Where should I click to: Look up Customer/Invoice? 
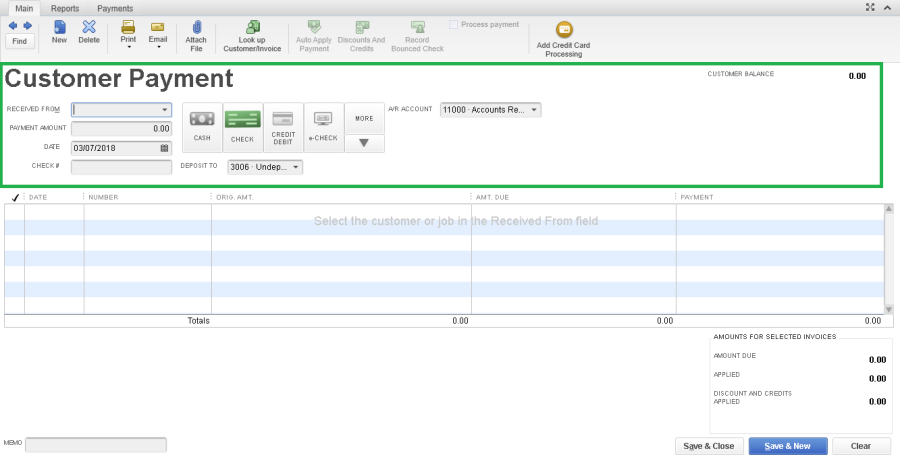[x=252, y=36]
